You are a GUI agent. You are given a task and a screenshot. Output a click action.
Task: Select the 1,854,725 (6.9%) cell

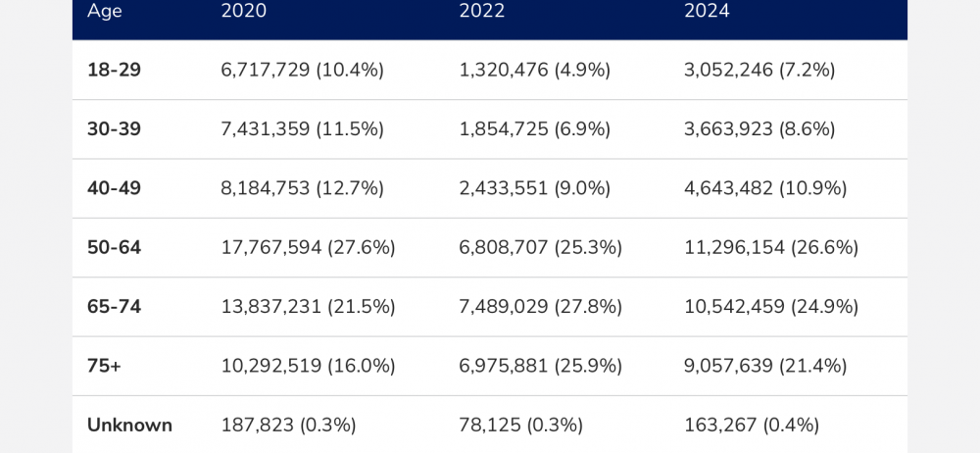(534, 129)
